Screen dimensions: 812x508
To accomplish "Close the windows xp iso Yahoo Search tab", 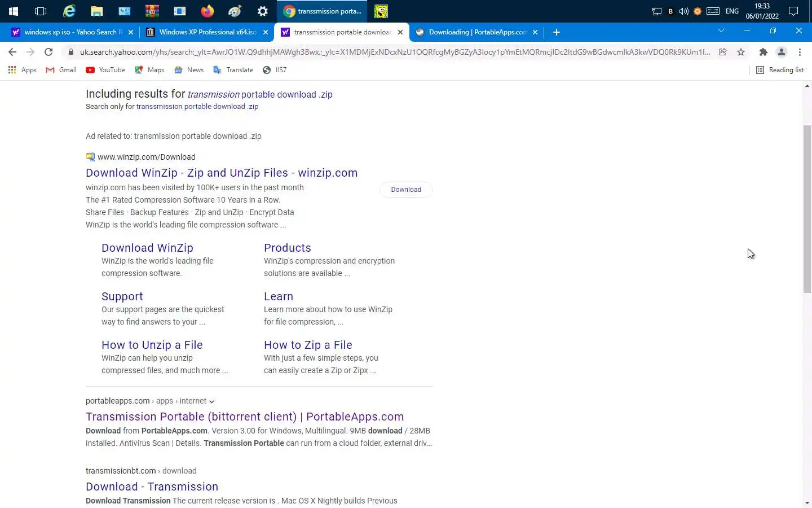I will tap(131, 32).
